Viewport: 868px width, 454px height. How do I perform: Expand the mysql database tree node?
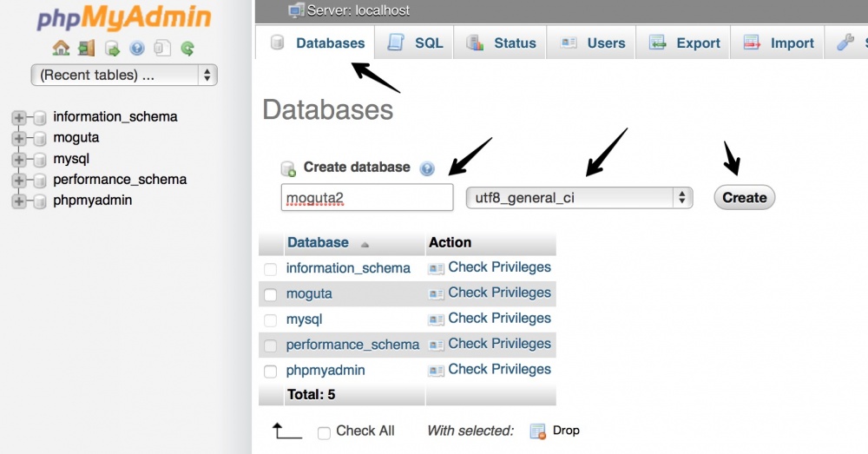[19, 159]
